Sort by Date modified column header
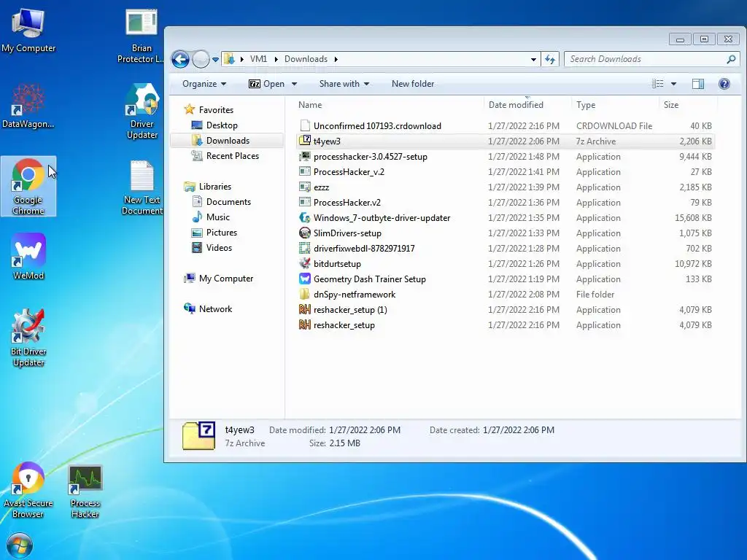The height and width of the screenshot is (560, 747). pos(516,105)
